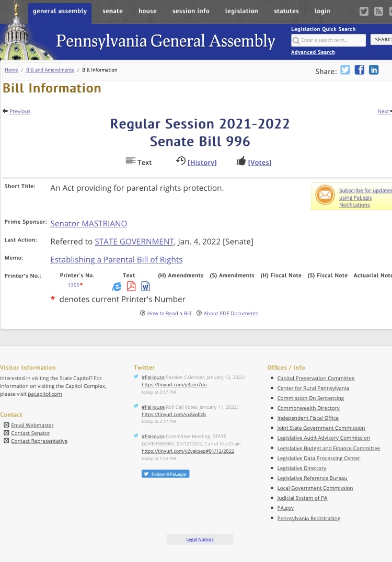Click the History clock icon
The width and height of the screenshot is (392, 562).
tap(181, 160)
